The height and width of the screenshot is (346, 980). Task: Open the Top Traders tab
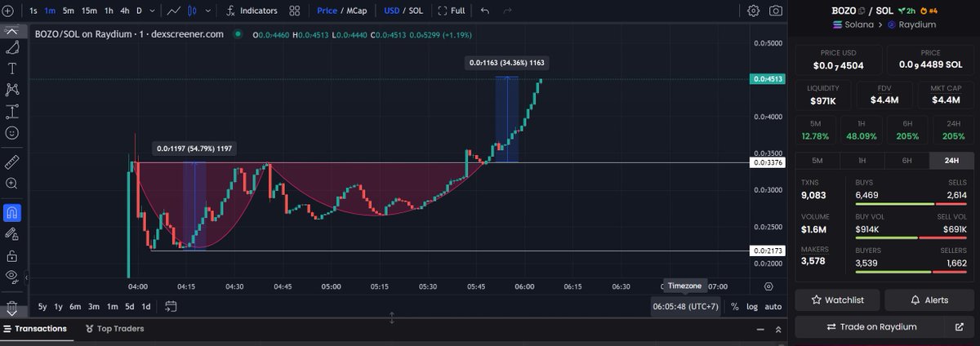pos(114,328)
